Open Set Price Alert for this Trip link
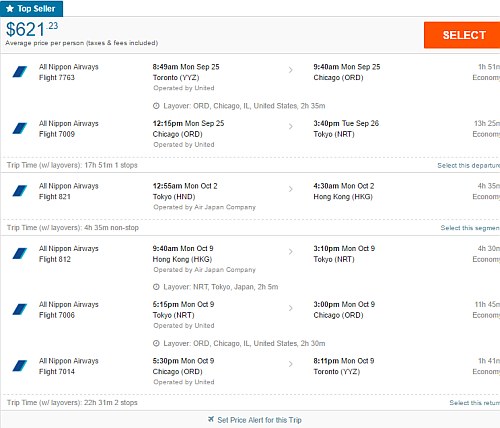The height and width of the screenshot is (428, 500). click(259, 420)
